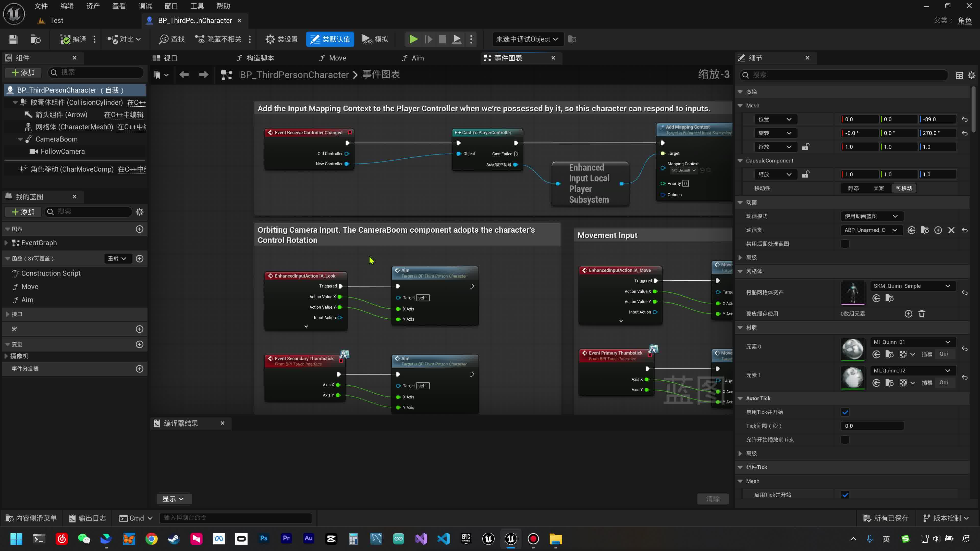Open the 调试 Debug menu
980x551 pixels.
[x=145, y=6]
